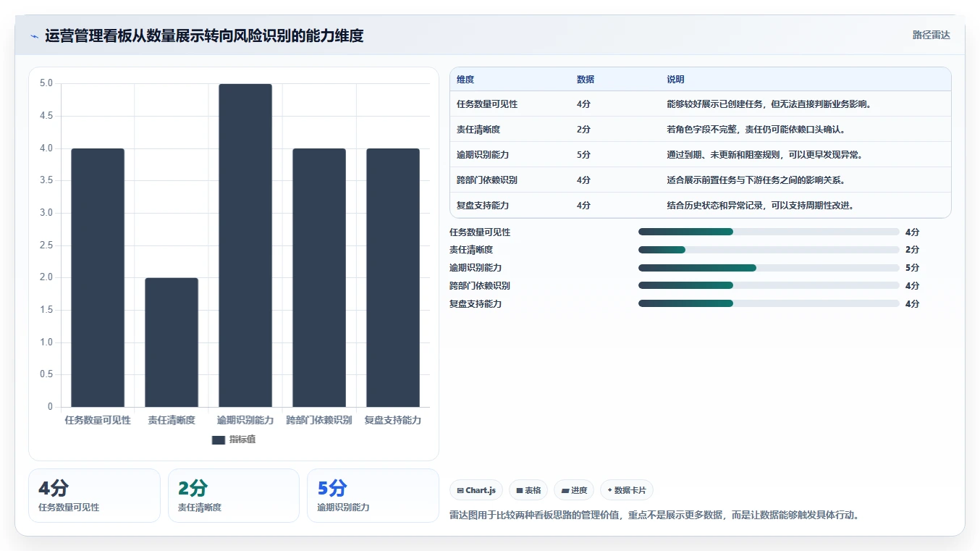The image size is (980, 551).
Task: Click the 跨部门依赖识别 progress bar
Action: 769,285
